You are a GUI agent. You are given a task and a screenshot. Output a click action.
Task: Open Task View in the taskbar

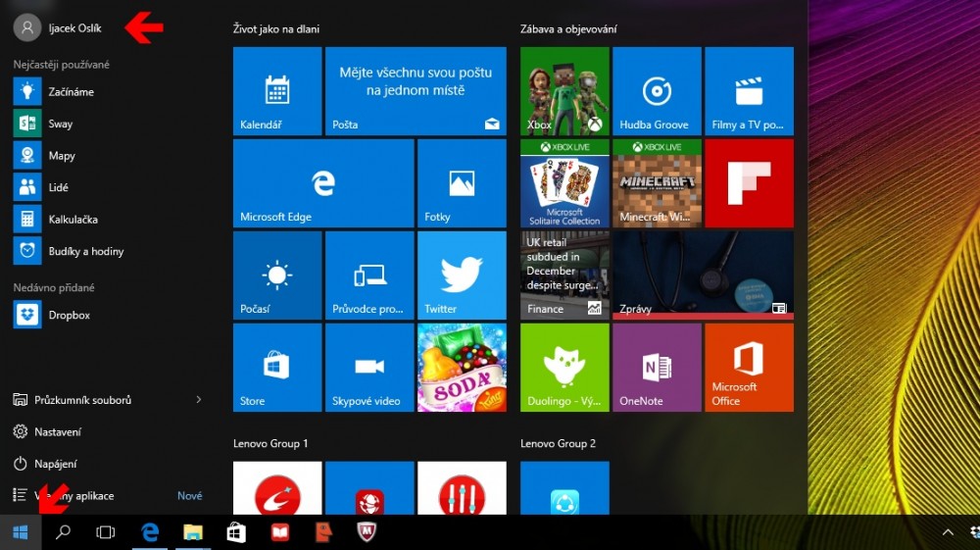(x=106, y=532)
